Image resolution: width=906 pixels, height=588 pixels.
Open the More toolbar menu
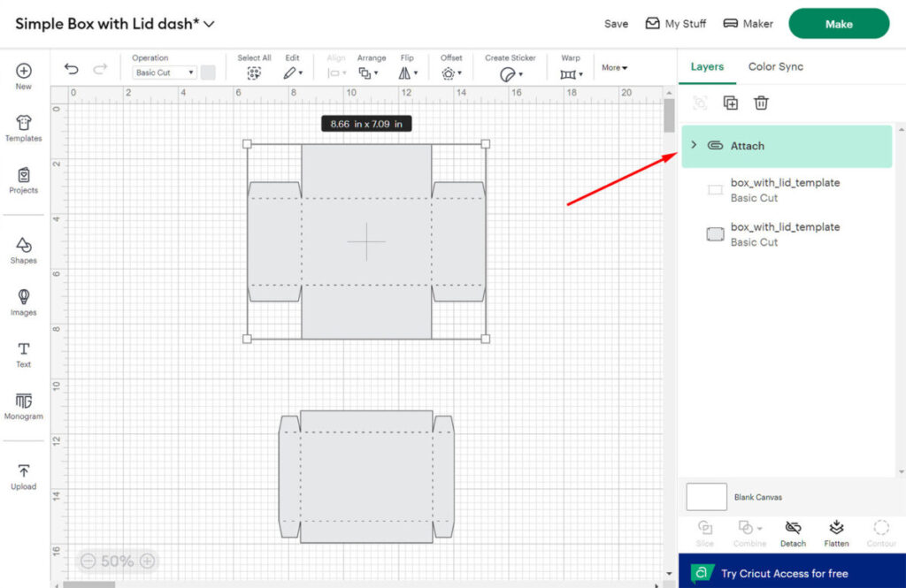(614, 68)
